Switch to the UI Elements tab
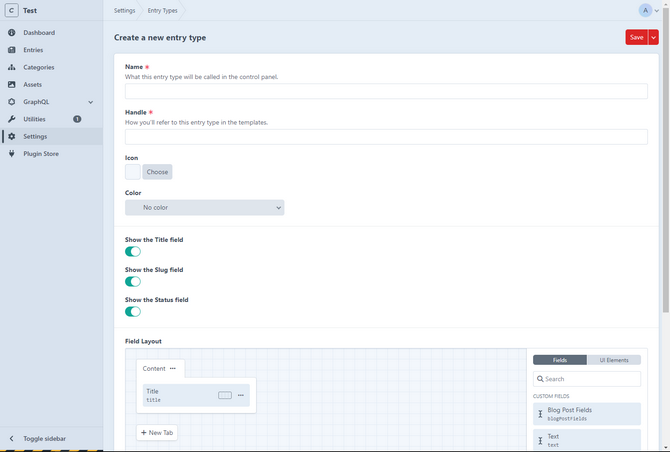670x452 pixels. (x=614, y=360)
